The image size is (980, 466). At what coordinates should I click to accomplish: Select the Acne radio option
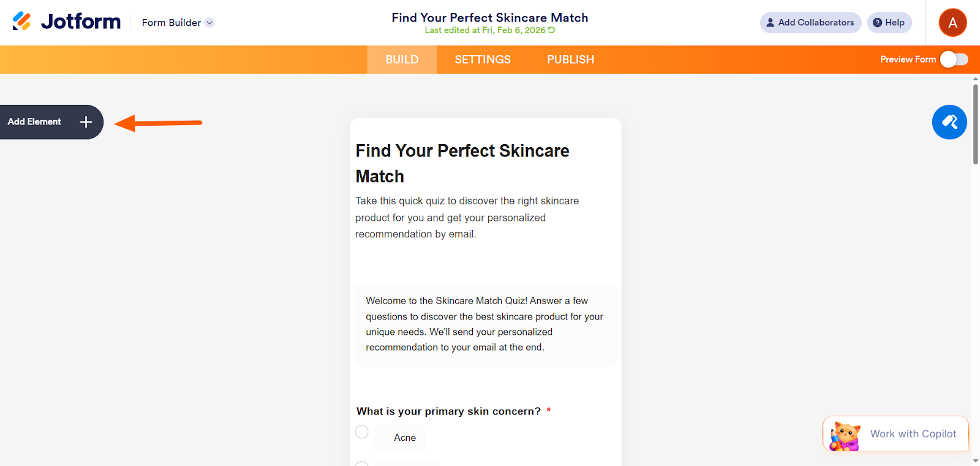[x=362, y=432]
